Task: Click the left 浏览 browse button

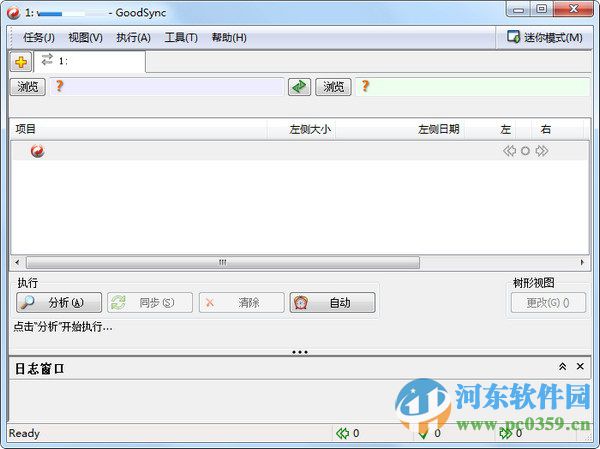Action: tap(28, 87)
